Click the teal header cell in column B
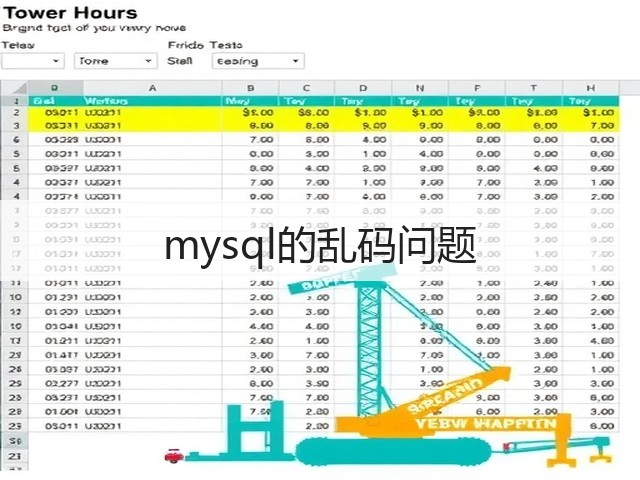The width and height of the screenshot is (640, 480). coord(251,101)
